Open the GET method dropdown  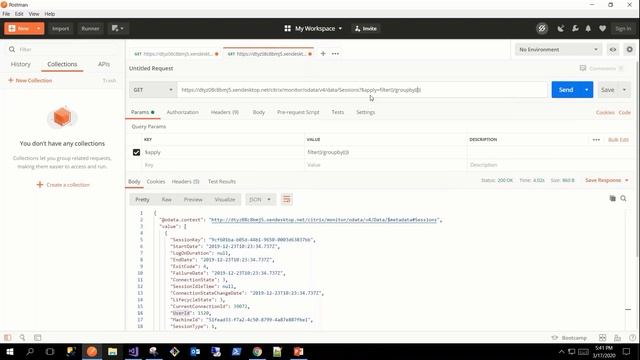pyautogui.click(x=153, y=90)
